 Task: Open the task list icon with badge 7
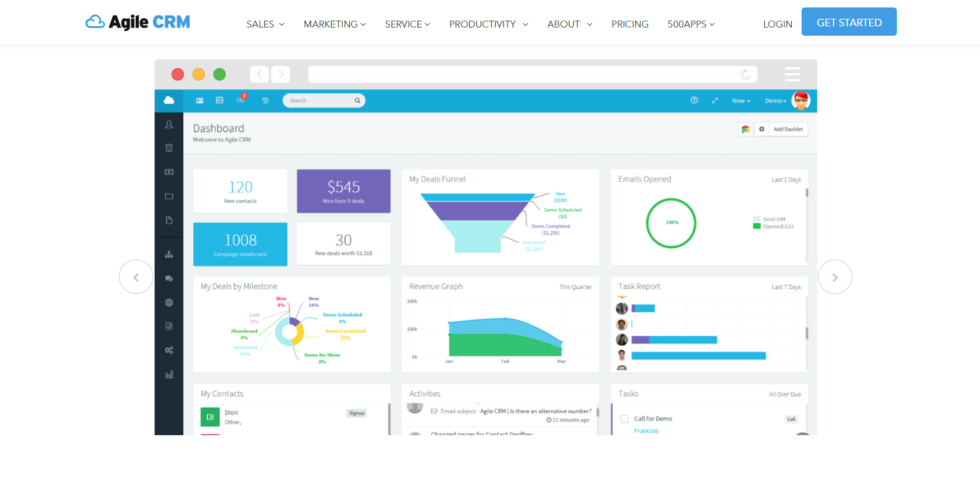pyautogui.click(x=241, y=99)
